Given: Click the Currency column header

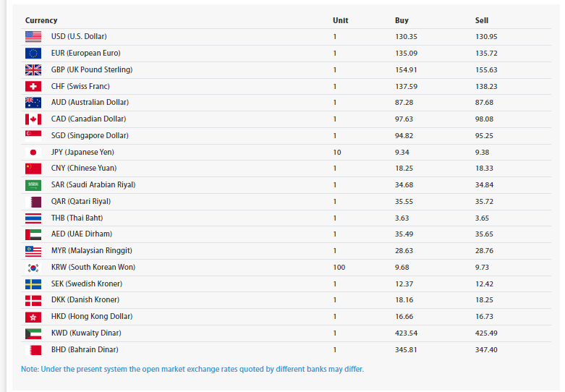Looking at the screenshot, I should tap(41, 20).
